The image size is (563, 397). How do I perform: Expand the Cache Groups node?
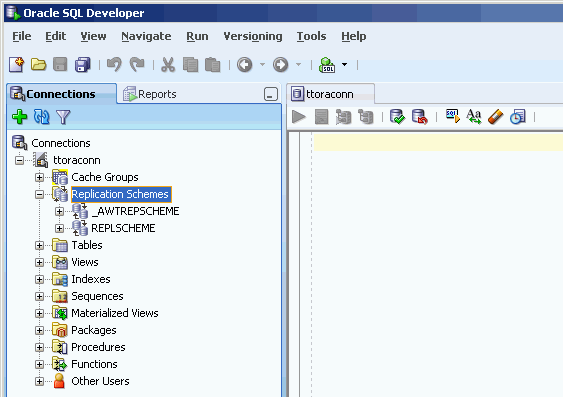click(39, 177)
